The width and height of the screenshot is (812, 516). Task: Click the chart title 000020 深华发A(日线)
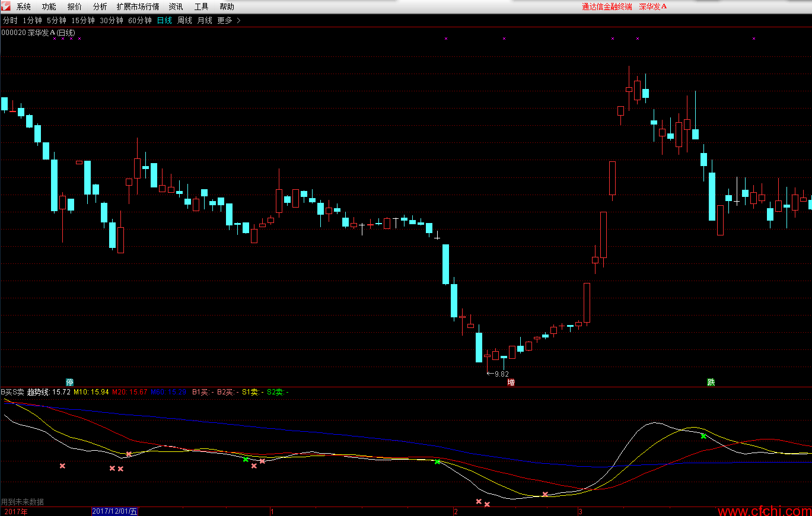coord(39,33)
